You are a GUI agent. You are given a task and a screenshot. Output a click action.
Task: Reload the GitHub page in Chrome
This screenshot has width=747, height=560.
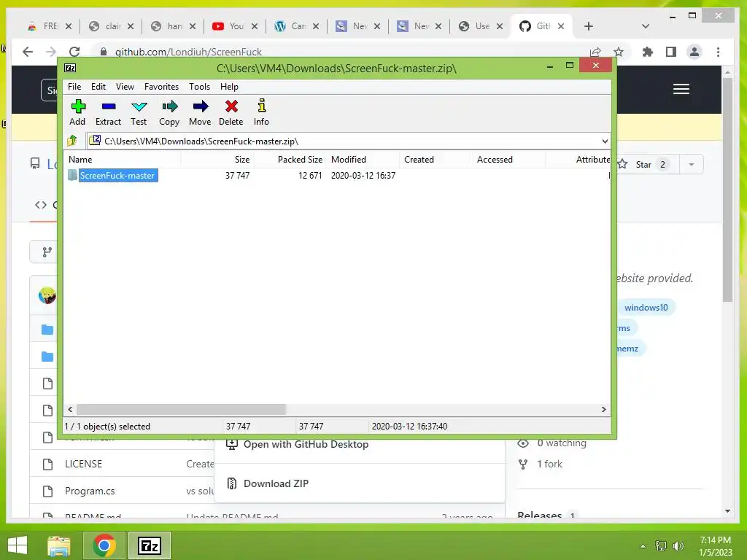[x=74, y=52]
